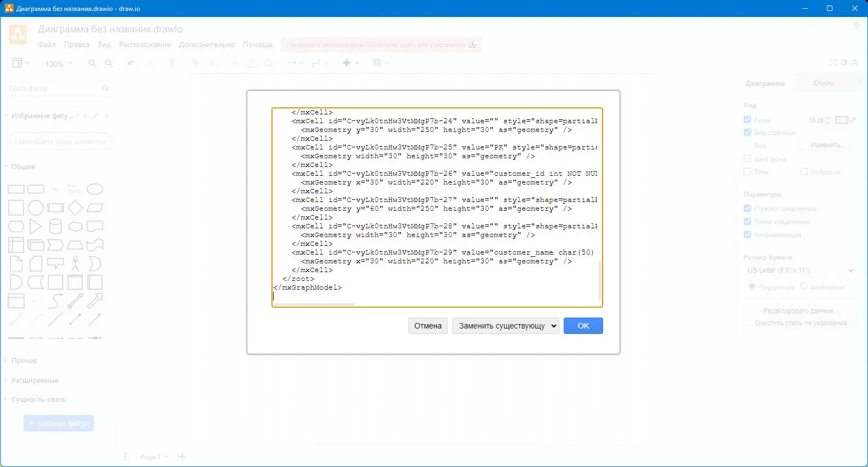Select the callout speech bubble shape
868x467 pixels.
tap(55, 264)
